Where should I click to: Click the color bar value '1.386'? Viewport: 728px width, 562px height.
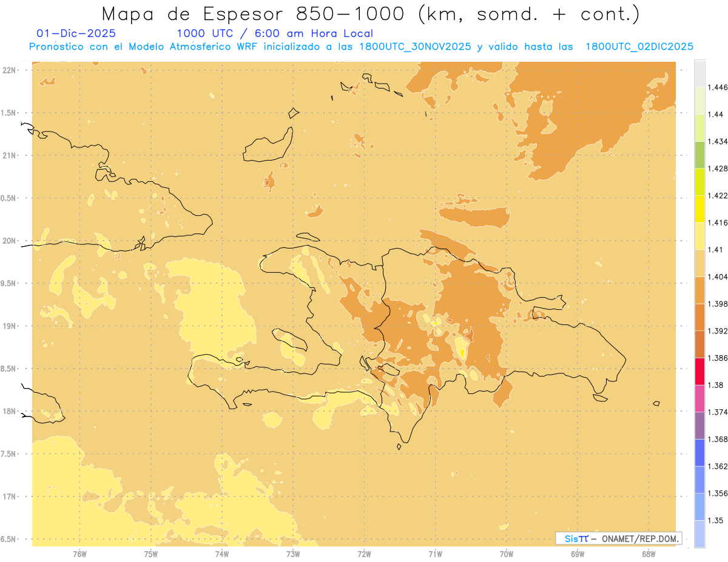(x=717, y=358)
